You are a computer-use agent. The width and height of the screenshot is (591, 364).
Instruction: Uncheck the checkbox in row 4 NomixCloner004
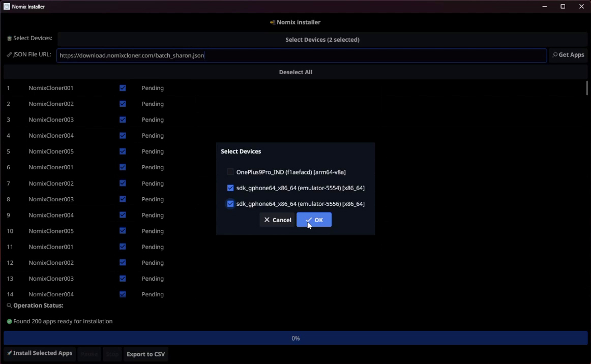click(123, 135)
